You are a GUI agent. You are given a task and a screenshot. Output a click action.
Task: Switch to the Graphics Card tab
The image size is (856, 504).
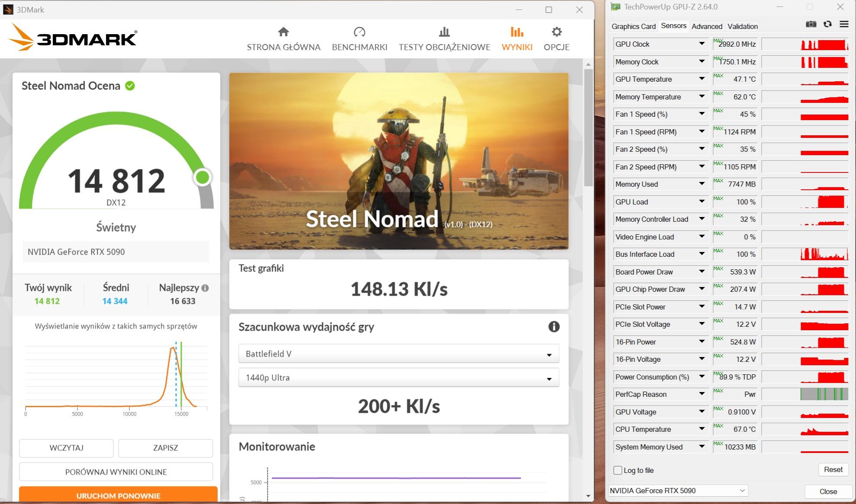tap(633, 26)
